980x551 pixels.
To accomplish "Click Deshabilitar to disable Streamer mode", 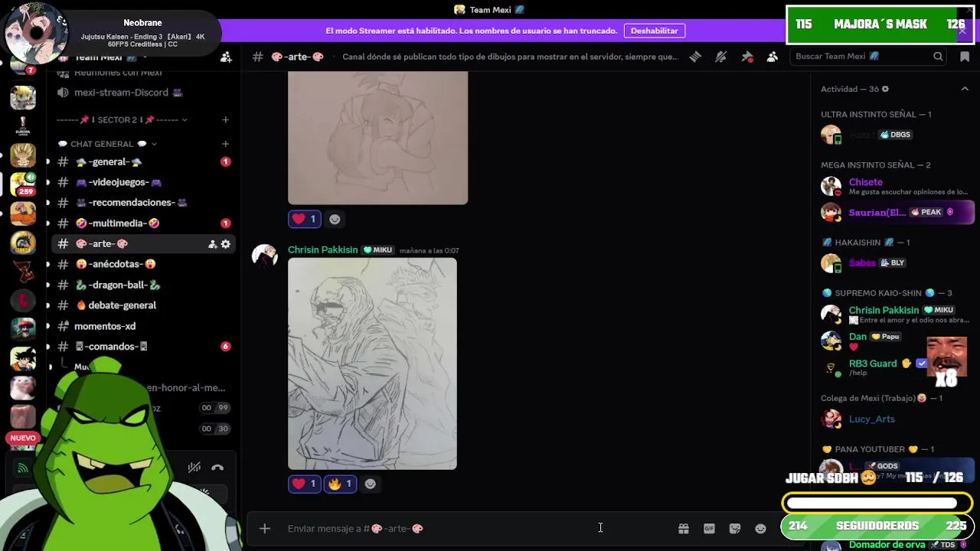I will (655, 31).
